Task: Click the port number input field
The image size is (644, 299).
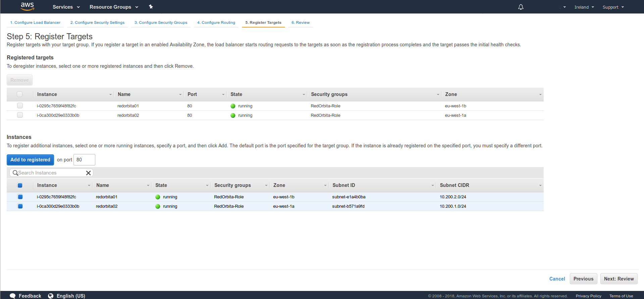Action: tap(84, 160)
